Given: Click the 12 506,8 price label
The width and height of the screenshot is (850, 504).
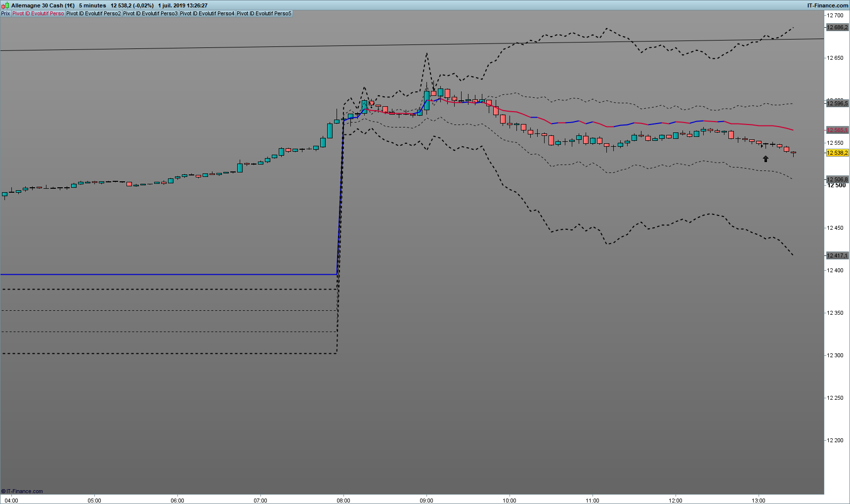Looking at the screenshot, I should 837,179.
